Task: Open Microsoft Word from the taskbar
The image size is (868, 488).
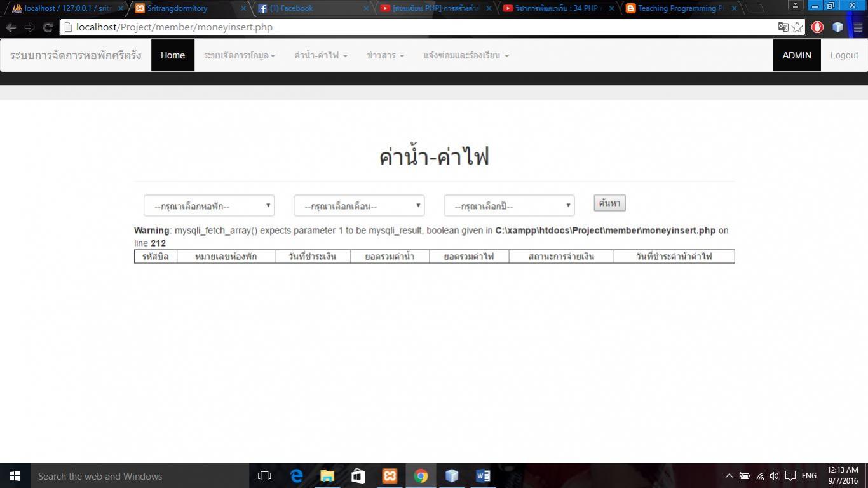Action: pos(483,476)
